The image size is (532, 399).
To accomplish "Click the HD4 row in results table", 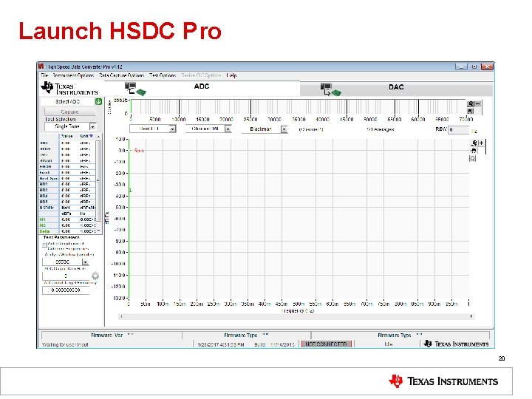I will (67, 196).
